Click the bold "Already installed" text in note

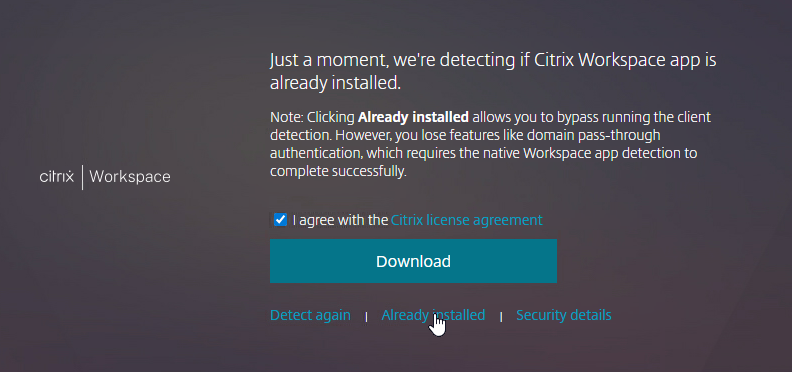413,117
